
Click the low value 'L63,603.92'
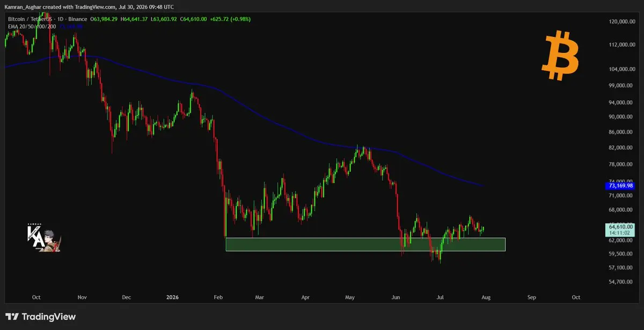(164, 19)
